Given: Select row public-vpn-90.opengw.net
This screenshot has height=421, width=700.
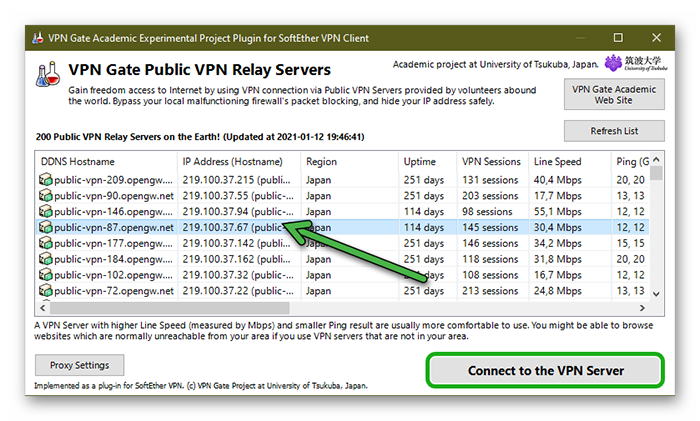Looking at the screenshot, I should pyautogui.click(x=342, y=196).
